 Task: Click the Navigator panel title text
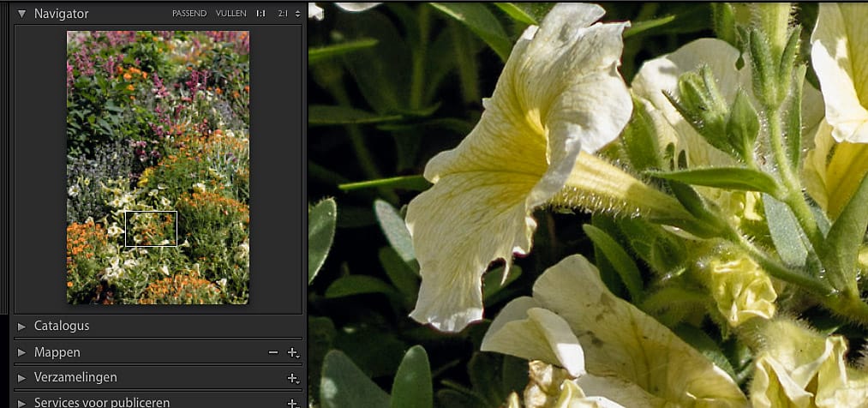[61, 14]
